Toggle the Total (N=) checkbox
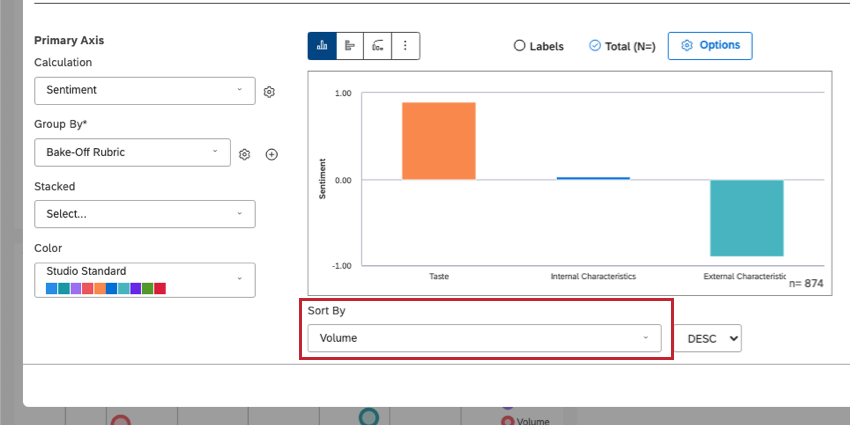Image resolution: width=850 pixels, height=425 pixels. [x=594, y=46]
